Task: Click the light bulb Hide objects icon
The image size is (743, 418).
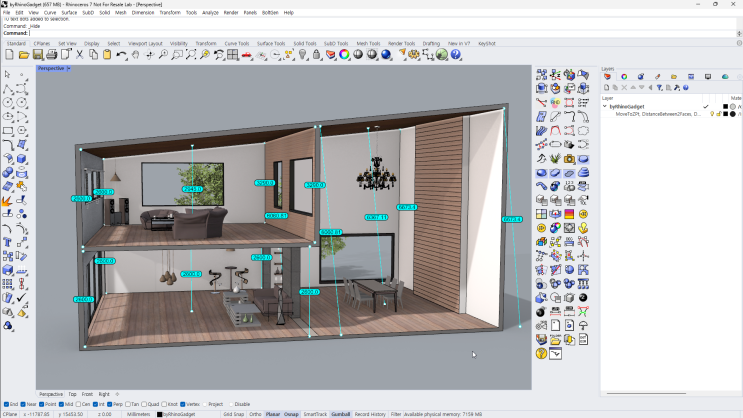Action: tap(303, 55)
